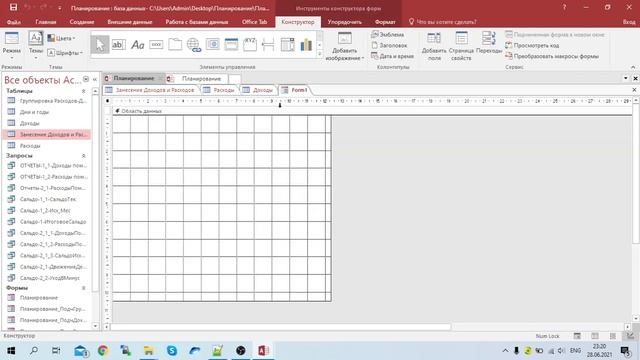Click the Access icon in the taskbar

point(263,351)
